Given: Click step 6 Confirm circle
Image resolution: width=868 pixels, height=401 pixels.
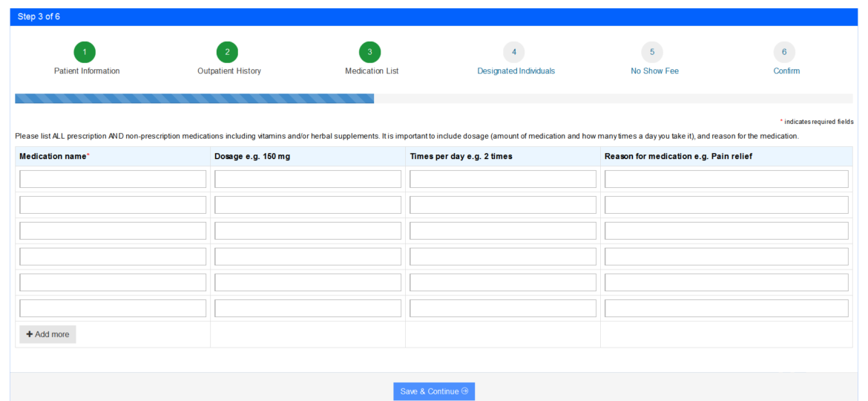Looking at the screenshot, I should point(784,52).
